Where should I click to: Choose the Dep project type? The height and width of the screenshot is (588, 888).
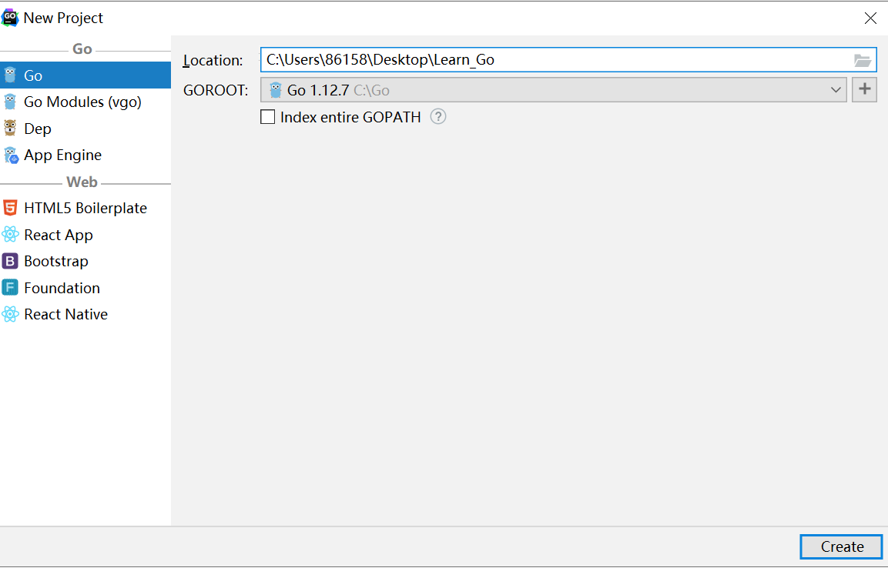85,129
